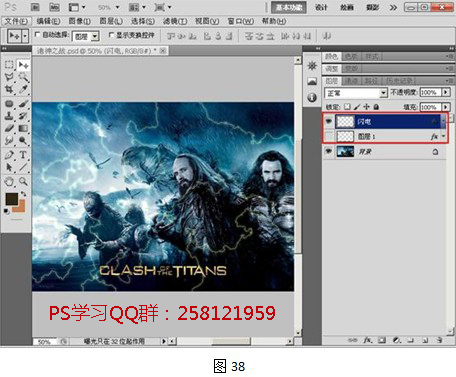Click the delete layer trash icon
The width and height of the screenshot is (456, 377).
coord(439,340)
